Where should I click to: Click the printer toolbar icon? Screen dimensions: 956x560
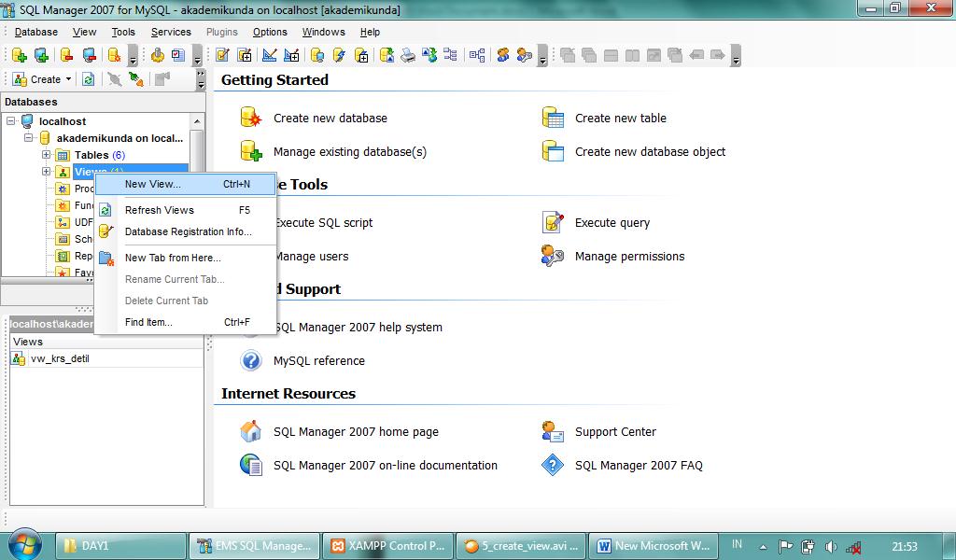tap(408, 55)
